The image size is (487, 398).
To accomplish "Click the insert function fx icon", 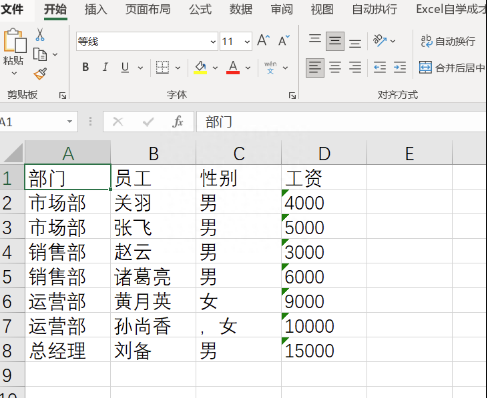I will pyautogui.click(x=178, y=122).
